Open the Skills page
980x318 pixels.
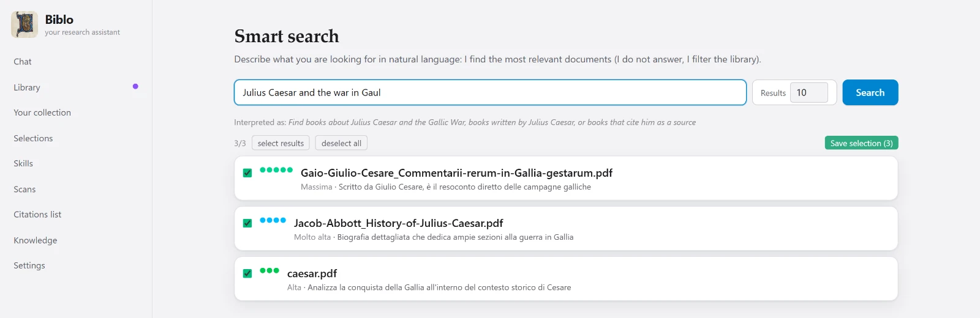pos(23,163)
